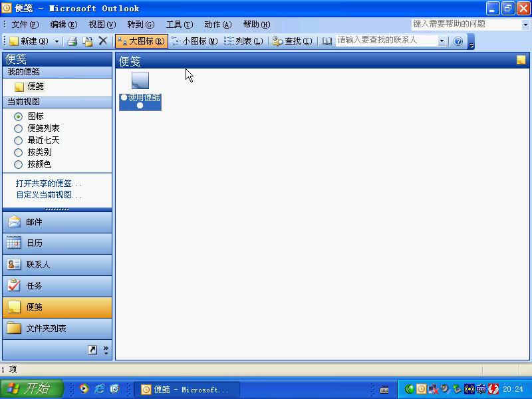Click the green tray icon
This screenshot has width=532, height=399.
pyautogui.click(x=409, y=389)
